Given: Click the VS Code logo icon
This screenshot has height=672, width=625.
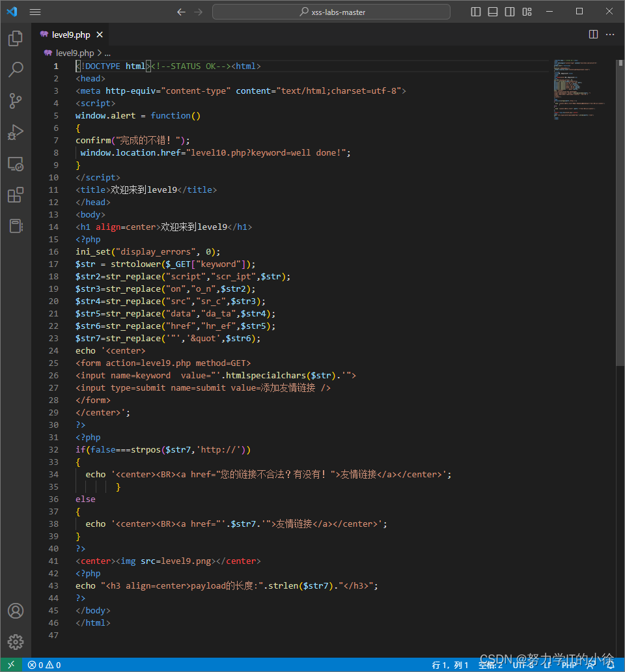Looking at the screenshot, I should (12, 12).
